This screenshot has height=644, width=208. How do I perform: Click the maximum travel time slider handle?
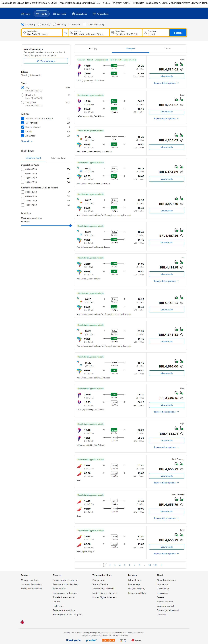(x=70, y=226)
